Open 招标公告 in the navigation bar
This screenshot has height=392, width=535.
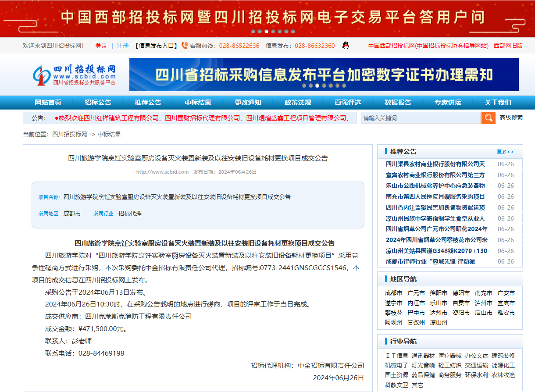98,103
